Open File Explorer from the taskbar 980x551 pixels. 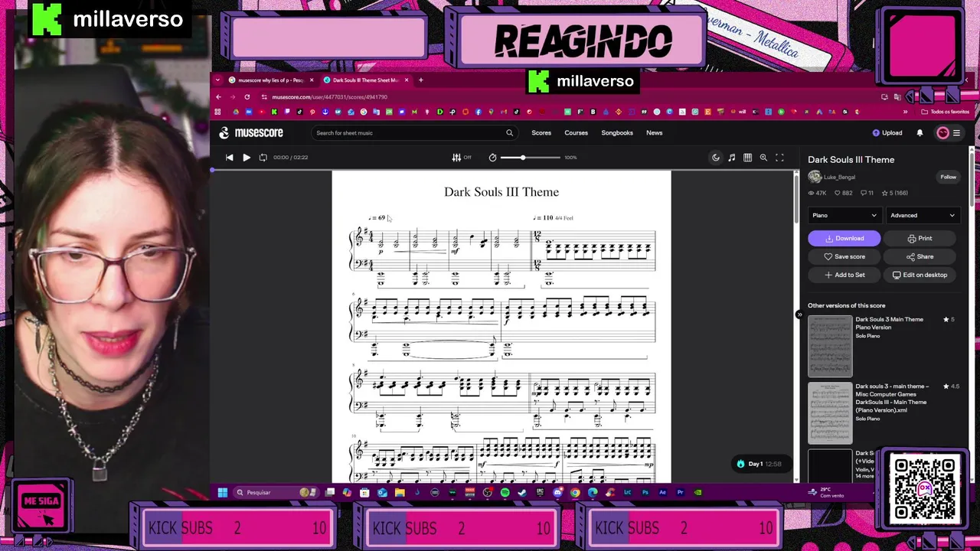399,492
